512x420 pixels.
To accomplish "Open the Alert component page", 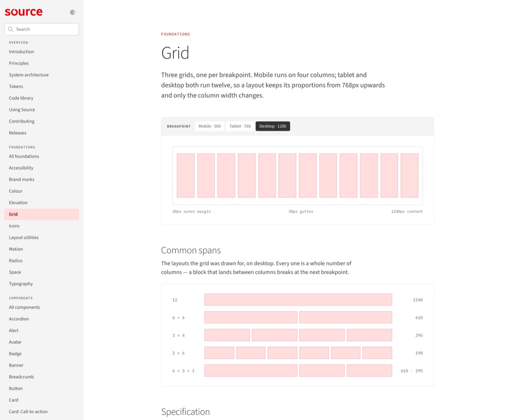I will click(42, 330).
